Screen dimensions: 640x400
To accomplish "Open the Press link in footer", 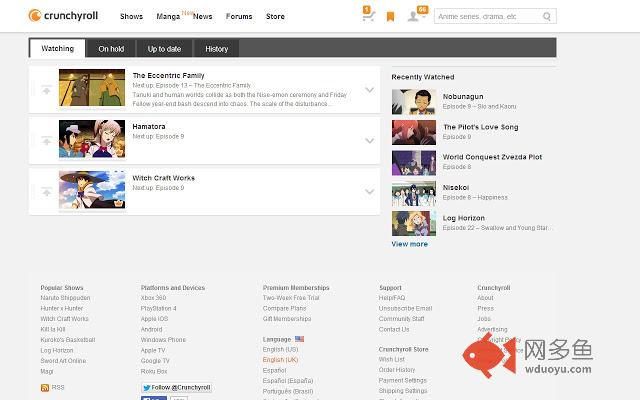I will click(486, 309).
